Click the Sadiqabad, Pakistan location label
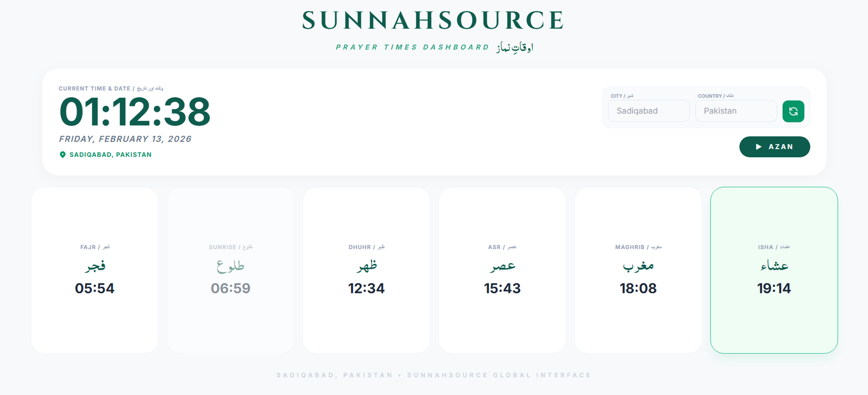 coord(111,155)
